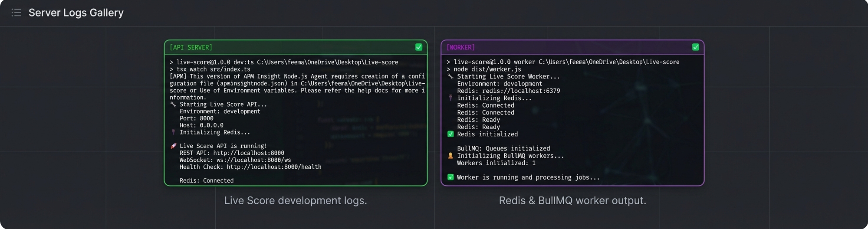Toggle the API SERVER panel checkbox
Viewport: 868px width, 229px height.
[418, 47]
